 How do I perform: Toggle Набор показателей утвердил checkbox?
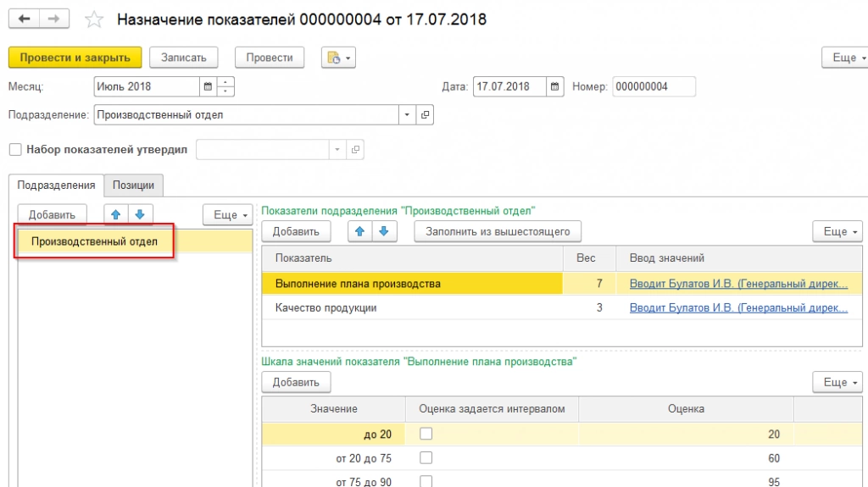tap(15, 149)
